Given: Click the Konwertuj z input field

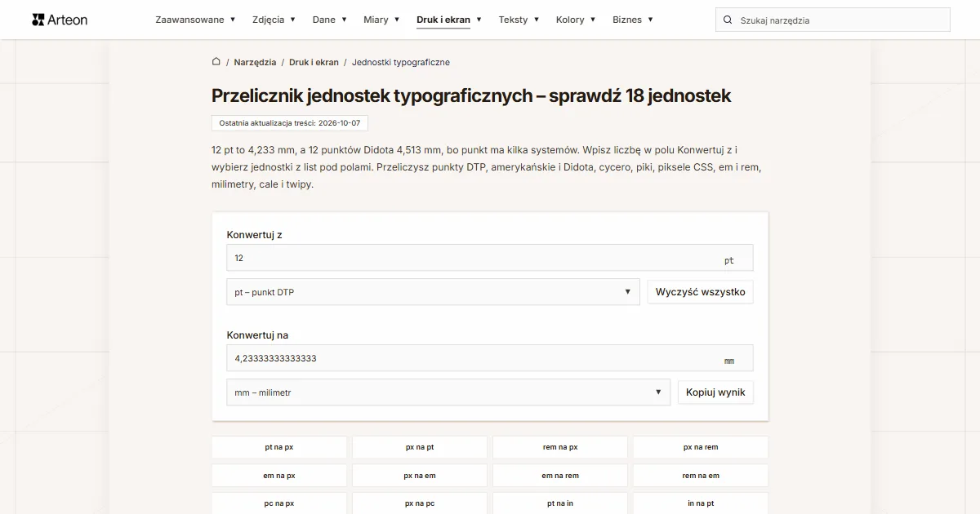Looking at the screenshot, I should pos(490,258).
